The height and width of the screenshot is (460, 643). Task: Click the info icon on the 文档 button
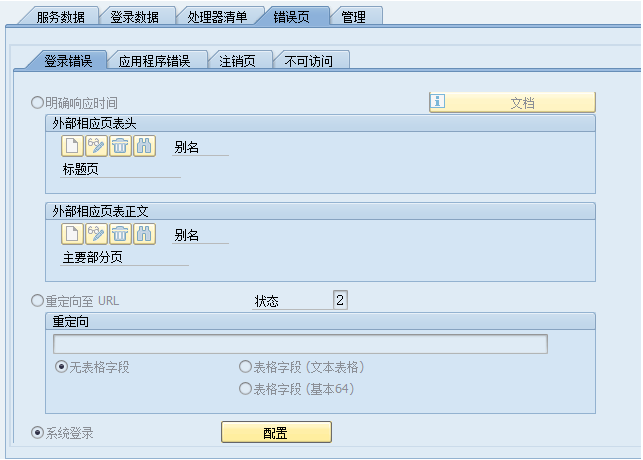pos(438,101)
